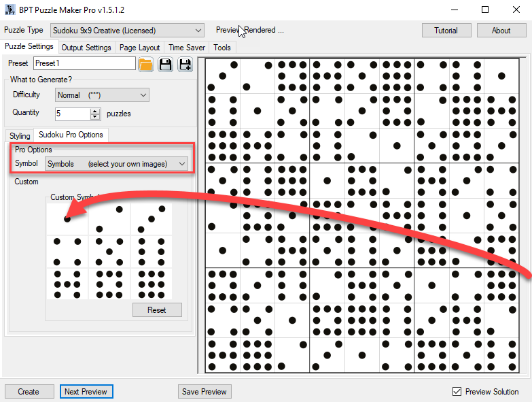Open preset folder icon
This screenshot has height=402, width=532.
[145, 64]
